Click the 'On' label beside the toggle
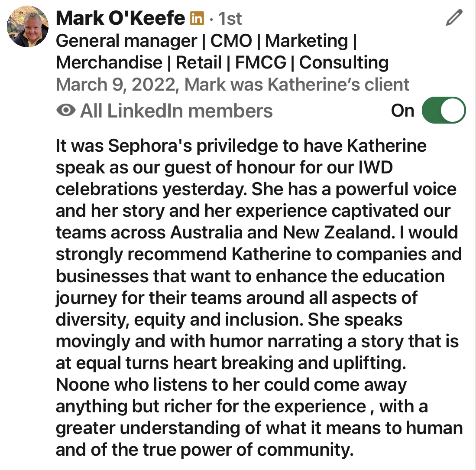Screen dimensions: 476x470 [402, 111]
